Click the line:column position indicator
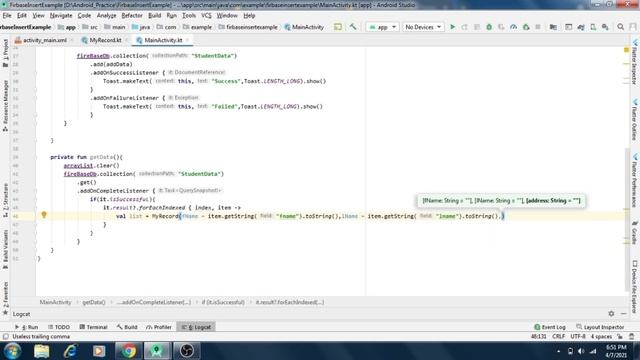The height and width of the screenshot is (360, 640). click(538, 336)
